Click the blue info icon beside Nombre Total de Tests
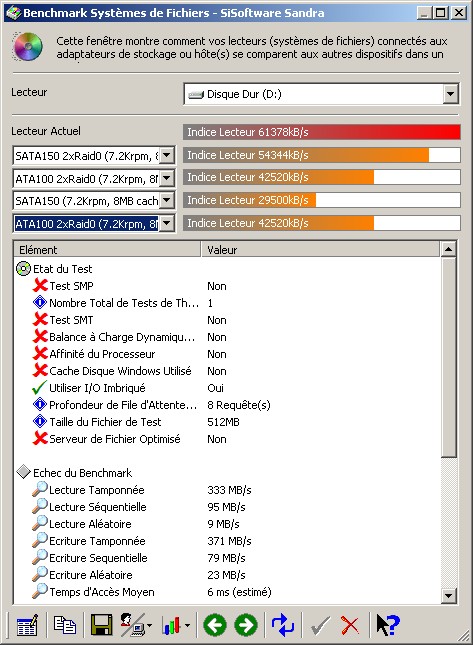Screen dimensions: 473x645 point(40,303)
